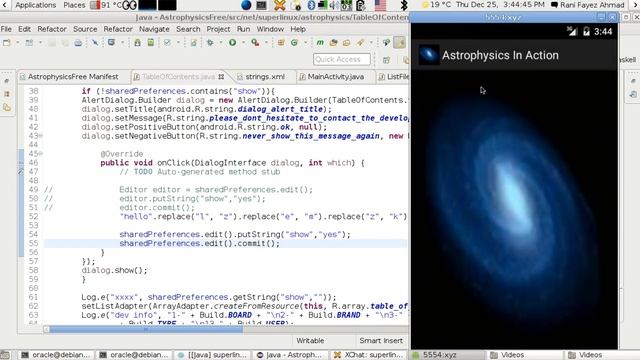Click the Writable status bar entry
640x360 pixels.
[x=310, y=340]
